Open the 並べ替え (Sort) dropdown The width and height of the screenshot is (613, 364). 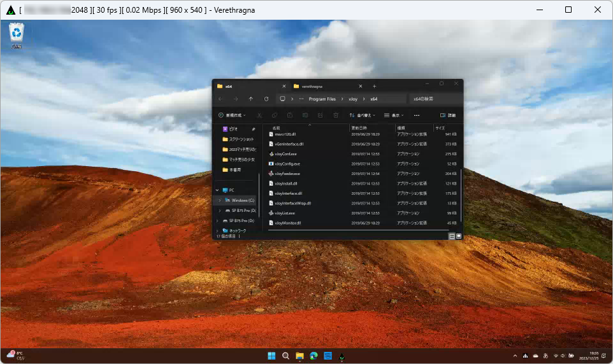pyautogui.click(x=363, y=115)
